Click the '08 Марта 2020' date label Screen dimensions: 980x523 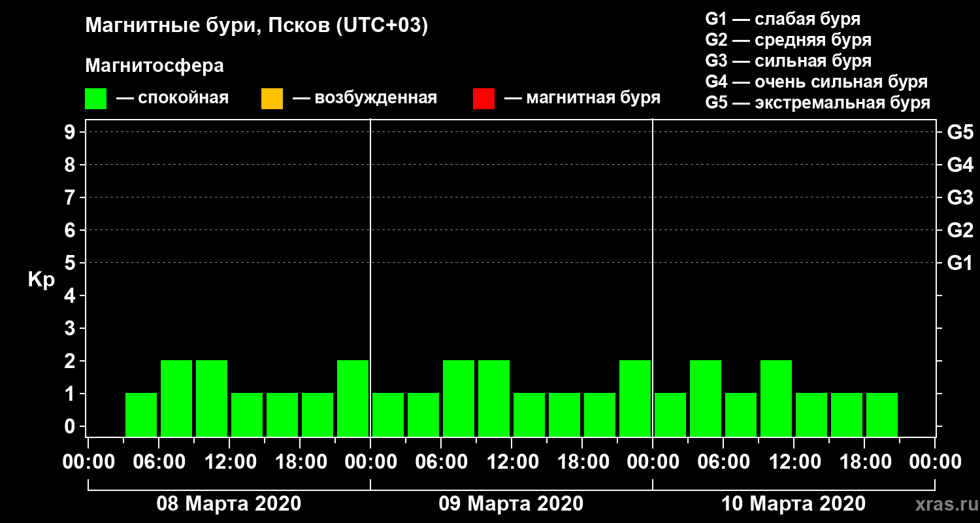tap(229, 503)
